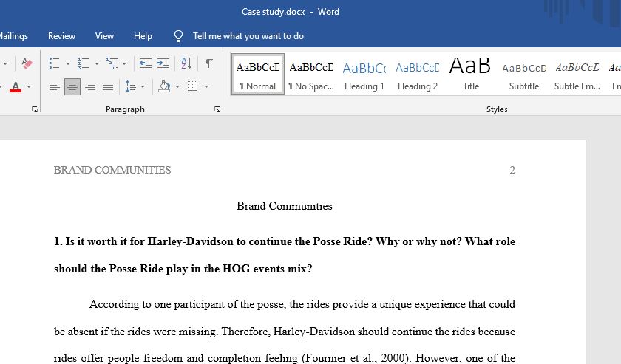
Task: Expand the line spacing dropdown arrow
Action: pyautogui.click(x=143, y=86)
